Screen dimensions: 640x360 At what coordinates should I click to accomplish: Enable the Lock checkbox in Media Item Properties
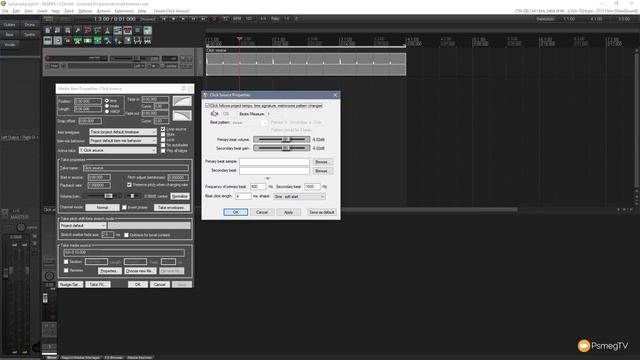coord(163,140)
